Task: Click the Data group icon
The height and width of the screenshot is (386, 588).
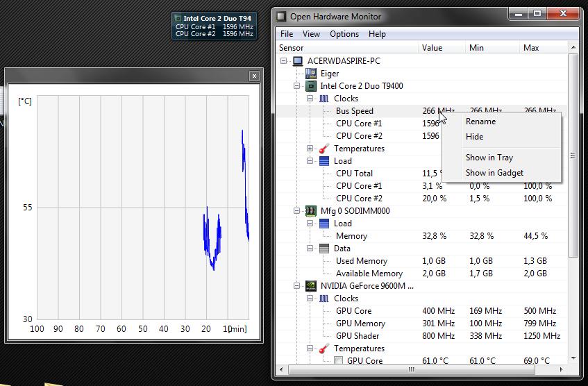Action: click(324, 249)
